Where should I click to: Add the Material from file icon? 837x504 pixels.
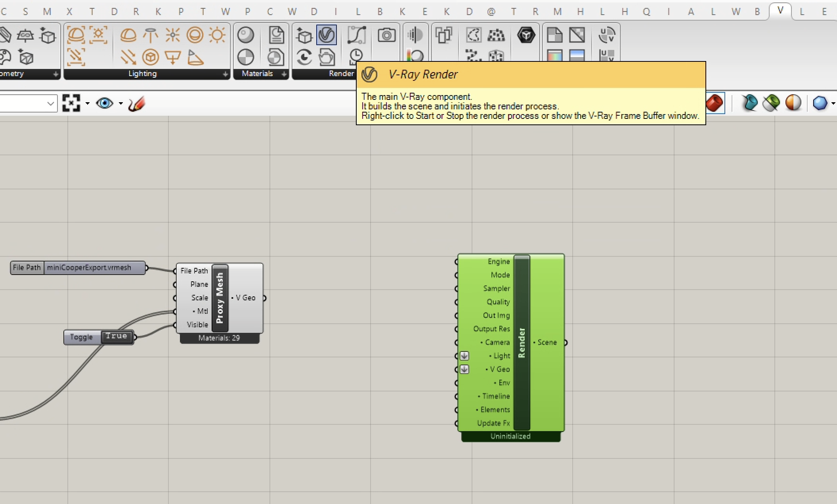pos(276,35)
